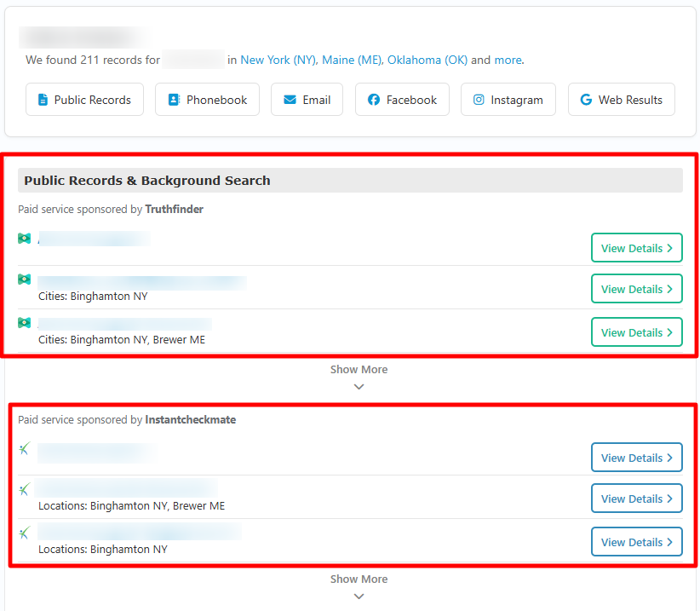View Details for Instantcheckmate Binghamton NY, Brewer ME record
The width and height of the screenshot is (700, 611).
click(x=636, y=499)
